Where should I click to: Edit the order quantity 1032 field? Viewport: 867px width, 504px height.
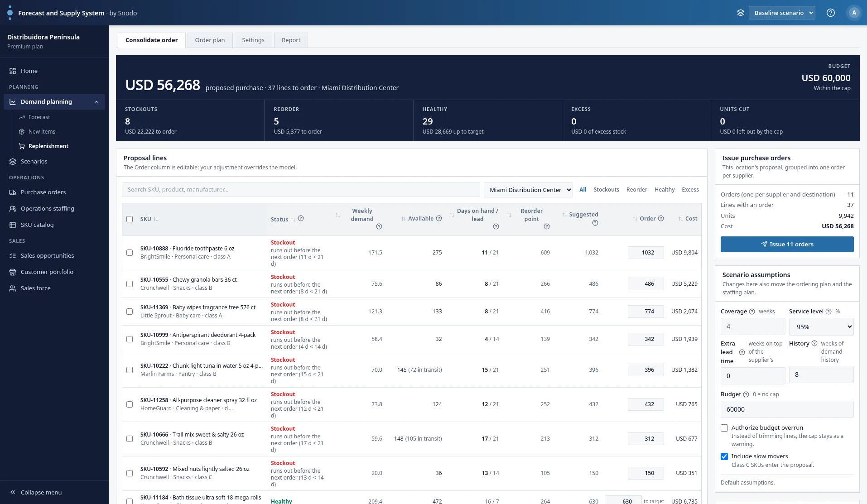[646, 253]
